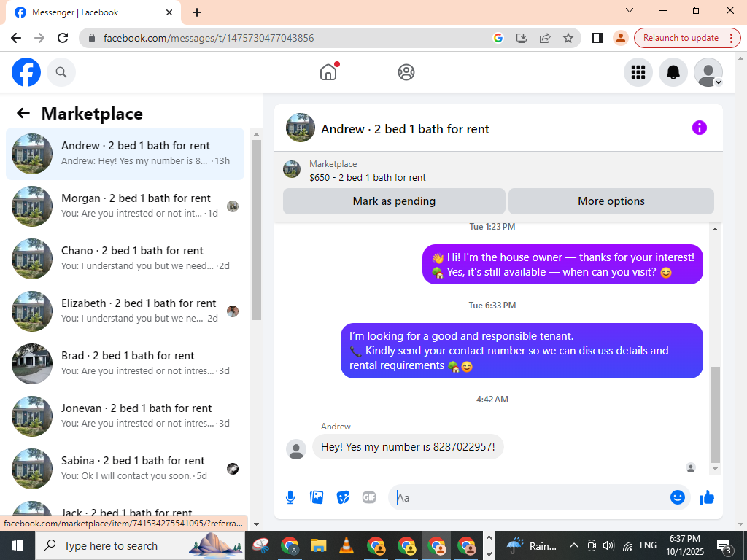The height and width of the screenshot is (560, 747).
Task: Open Sabina conversation
Action: click(125, 468)
